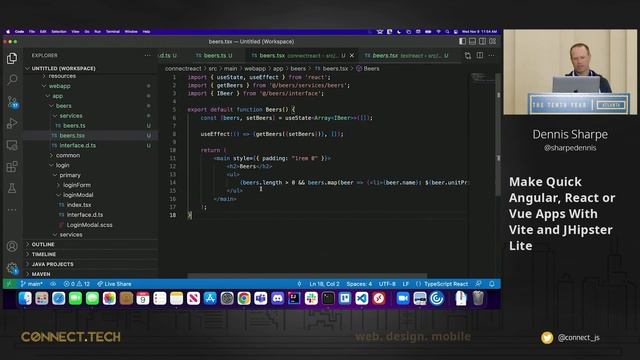The width and height of the screenshot is (640, 360).
Task: Toggle secondary side bar visibility
Action: pyautogui.click(x=482, y=41)
